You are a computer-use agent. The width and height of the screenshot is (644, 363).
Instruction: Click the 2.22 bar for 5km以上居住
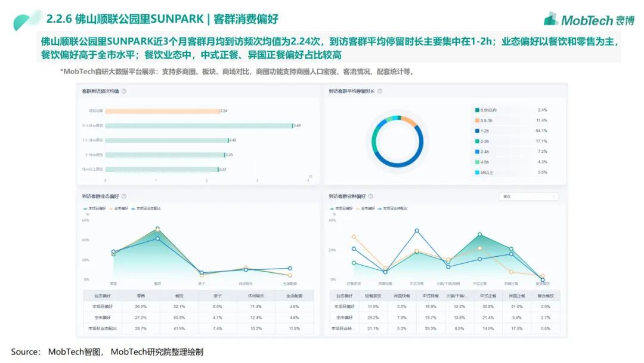pyautogui.click(x=162, y=170)
